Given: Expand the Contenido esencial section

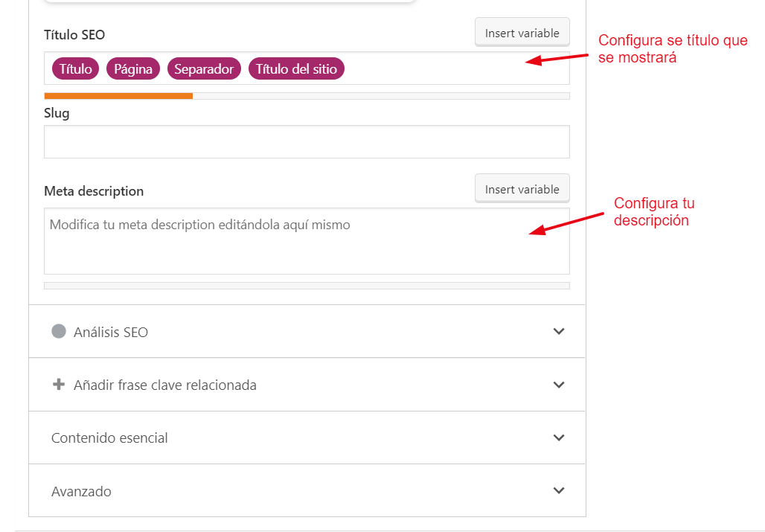Looking at the screenshot, I should [307, 438].
